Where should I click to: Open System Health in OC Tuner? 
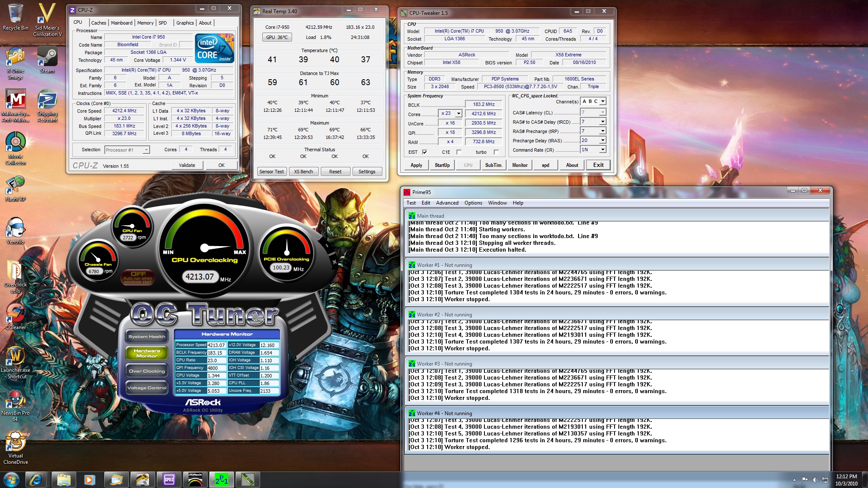coord(147,337)
